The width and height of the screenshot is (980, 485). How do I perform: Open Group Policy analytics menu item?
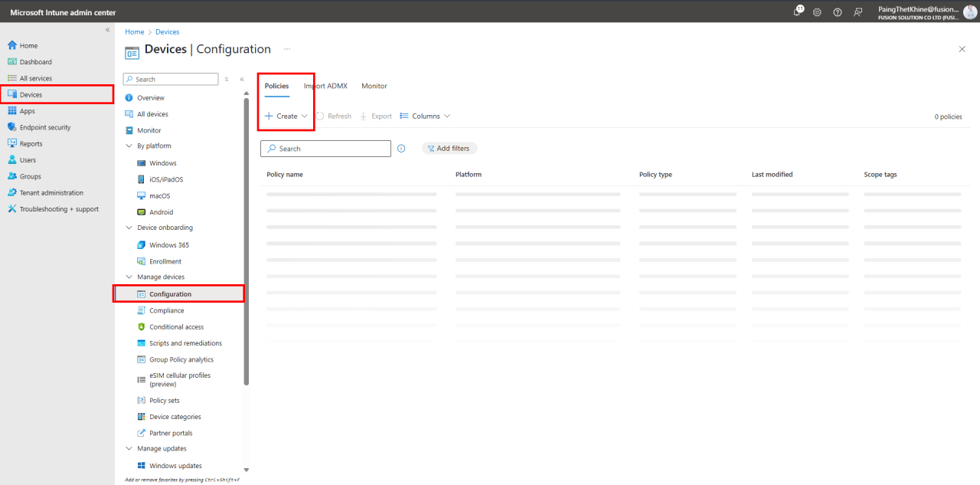pos(182,359)
